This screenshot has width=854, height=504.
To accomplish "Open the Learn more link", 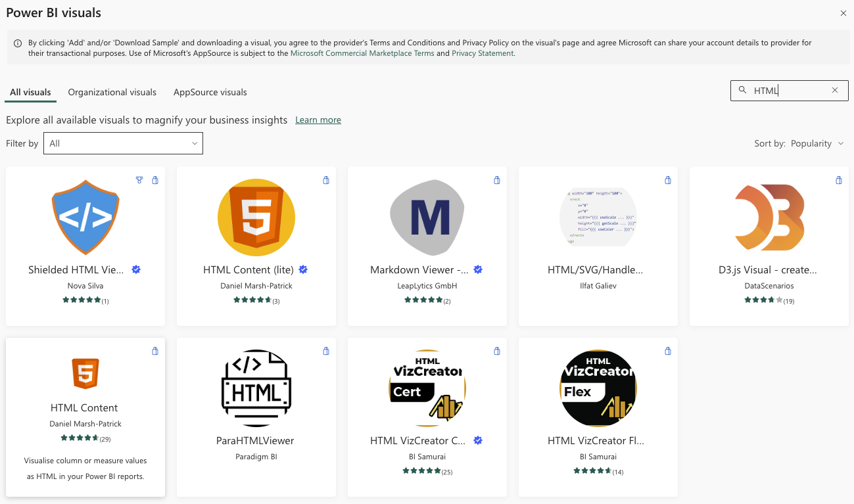I will point(318,120).
